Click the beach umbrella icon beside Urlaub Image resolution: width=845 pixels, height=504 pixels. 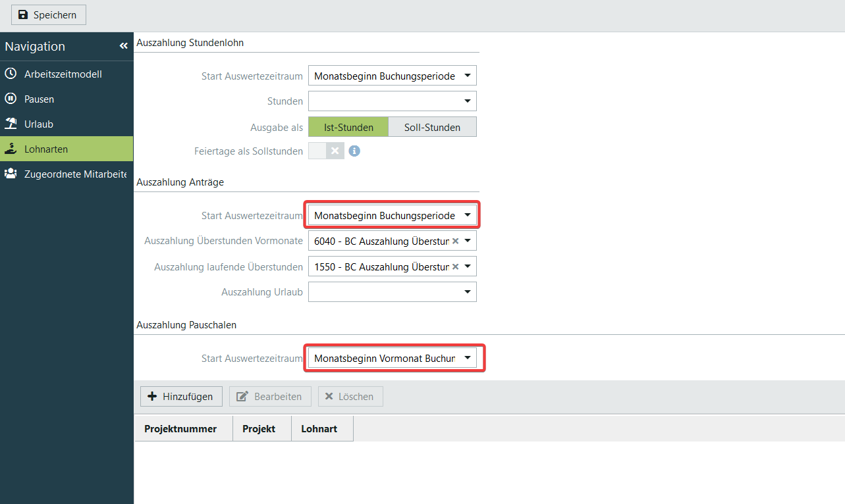tap(11, 124)
